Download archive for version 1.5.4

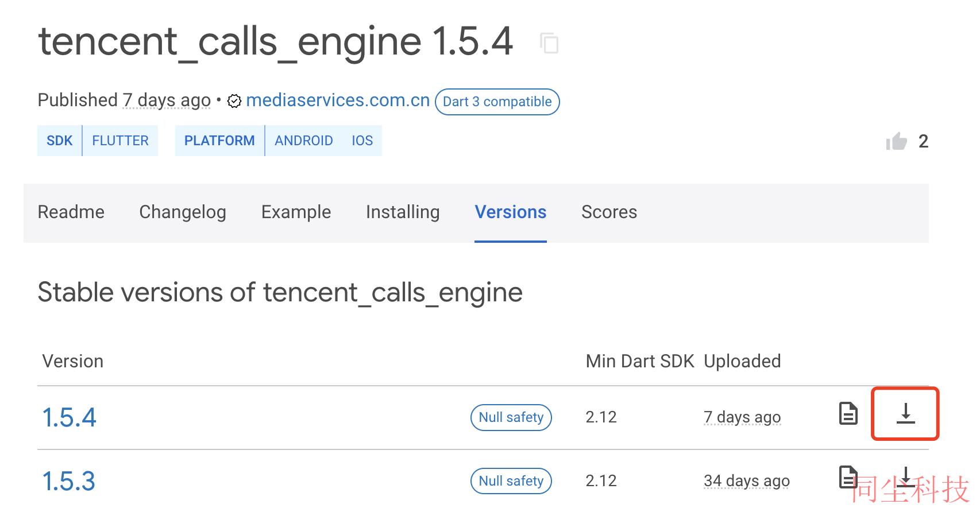[905, 413]
